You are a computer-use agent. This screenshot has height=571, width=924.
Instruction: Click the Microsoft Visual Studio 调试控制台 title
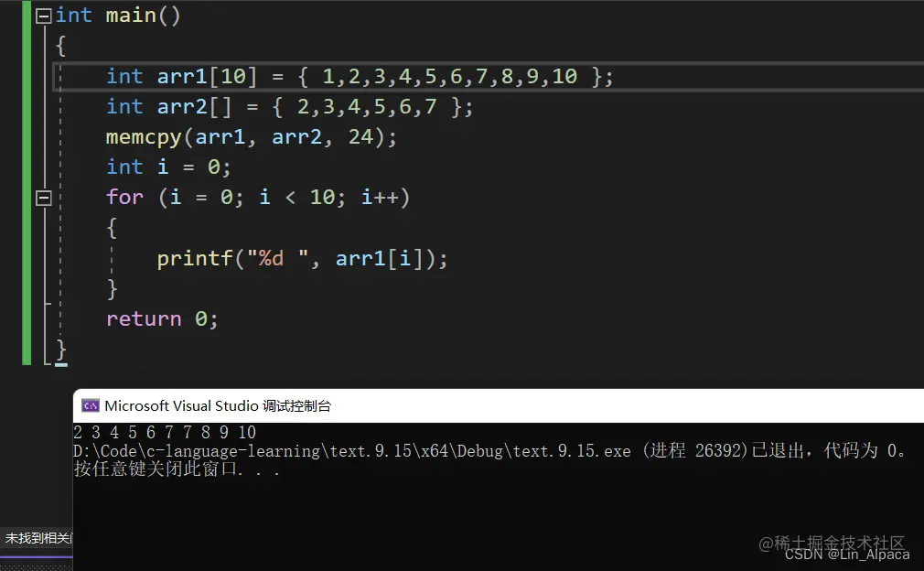coord(218,405)
